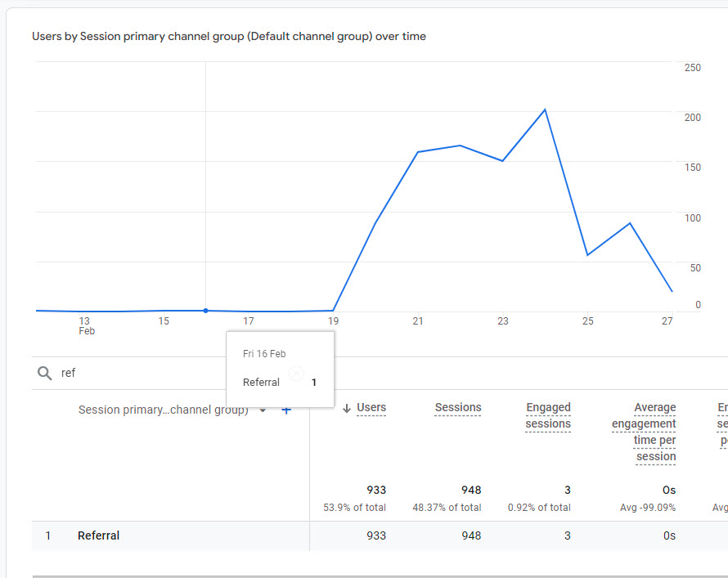Open Session primary channel group dimension selector
This screenshot has height=578, width=728.
[x=164, y=410]
